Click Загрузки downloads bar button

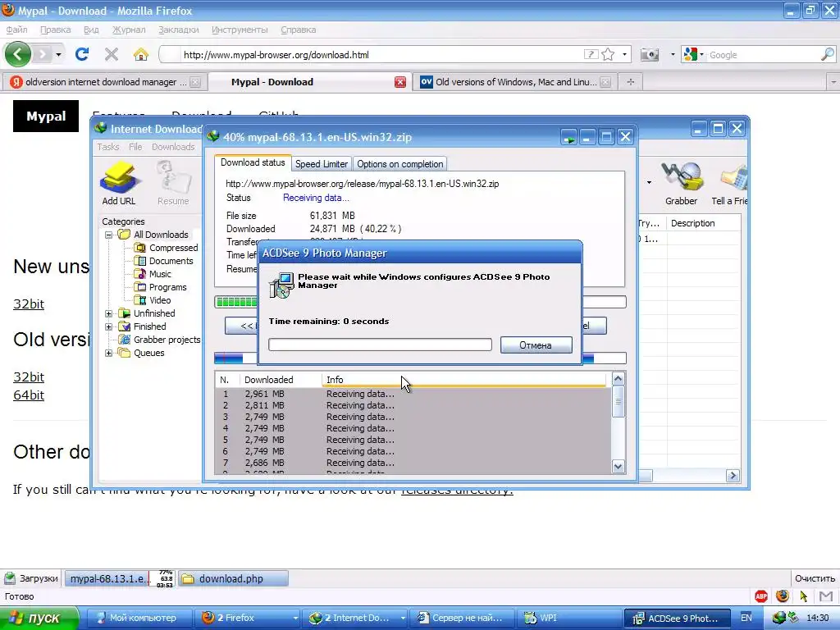[x=30, y=578]
